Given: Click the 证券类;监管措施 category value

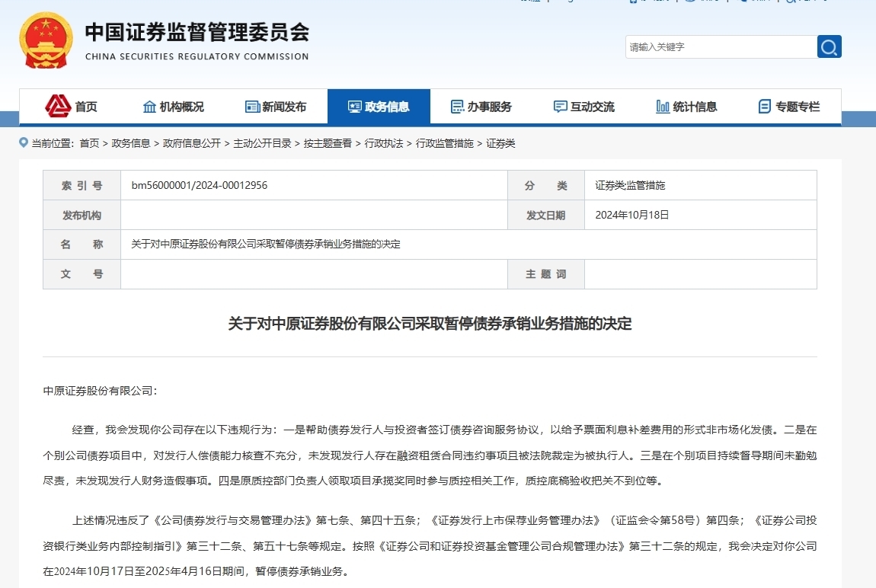Looking at the screenshot, I should (x=630, y=185).
